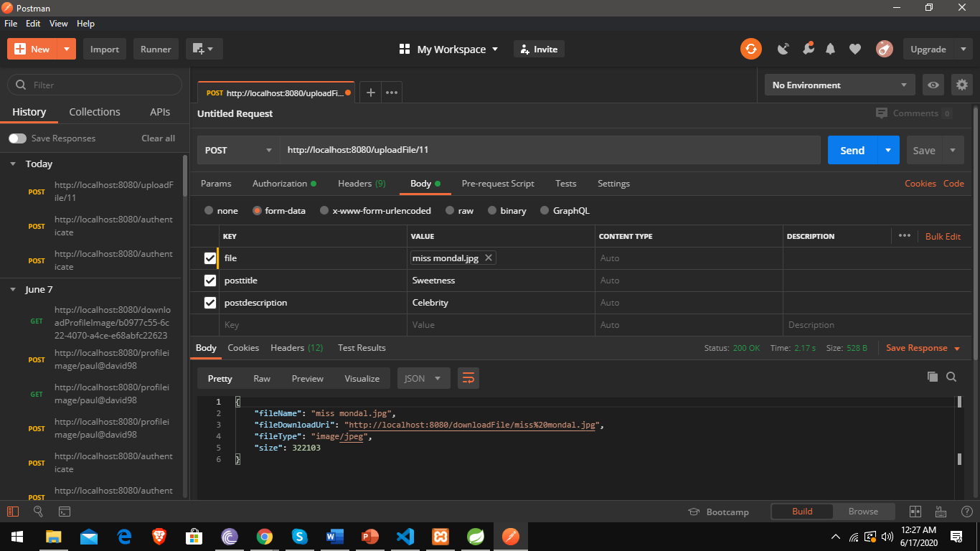The height and width of the screenshot is (551, 980).
Task: Show the Raw response view
Action: click(262, 378)
